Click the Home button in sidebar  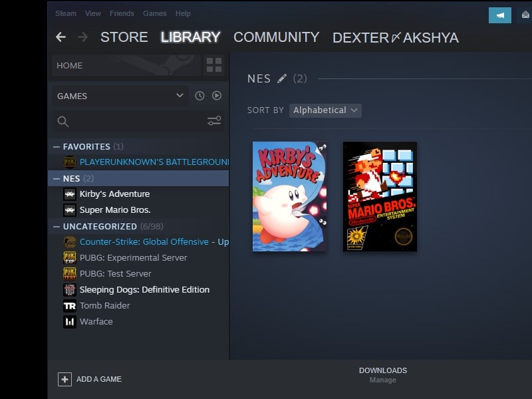click(126, 65)
